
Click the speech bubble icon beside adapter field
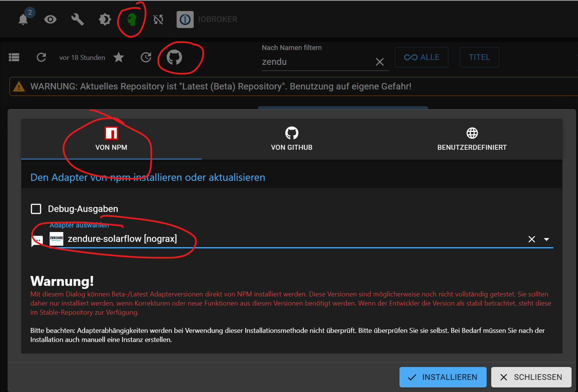(37, 241)
